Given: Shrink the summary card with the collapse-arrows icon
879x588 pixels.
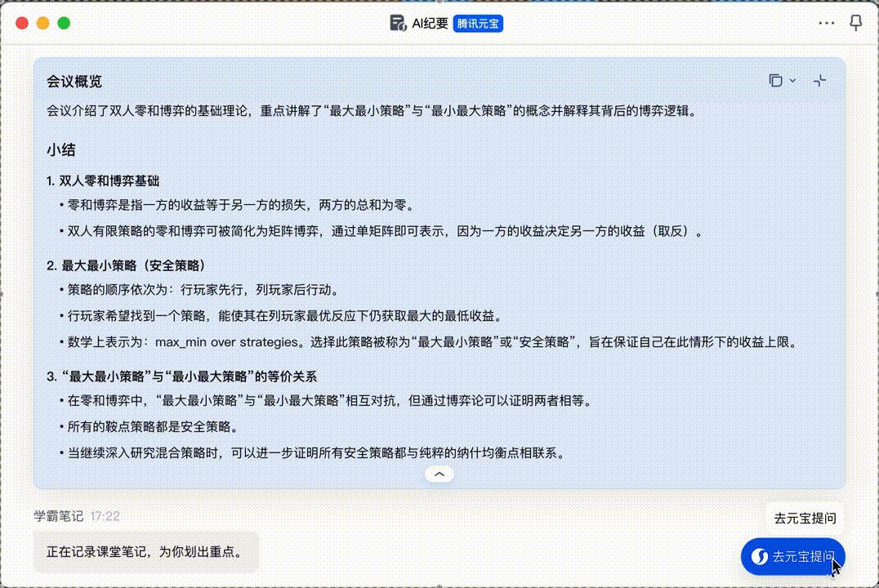Looking at the screenshot, I should click(x=820, y=80).
